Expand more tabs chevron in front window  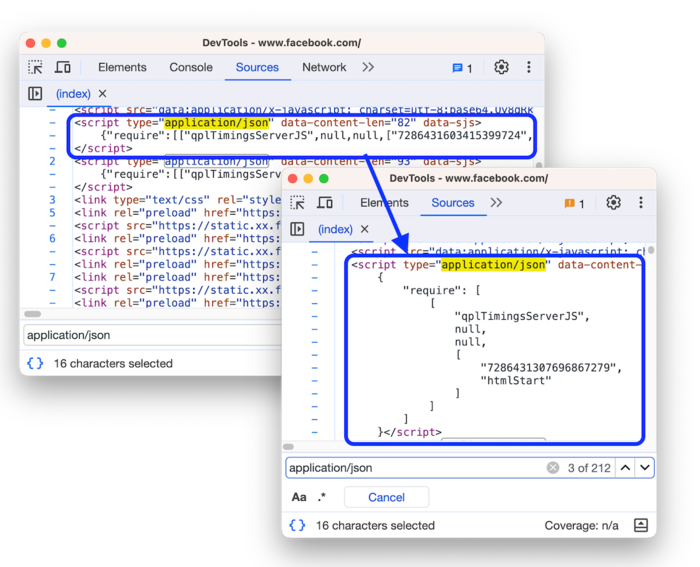(x=496, y=203)
